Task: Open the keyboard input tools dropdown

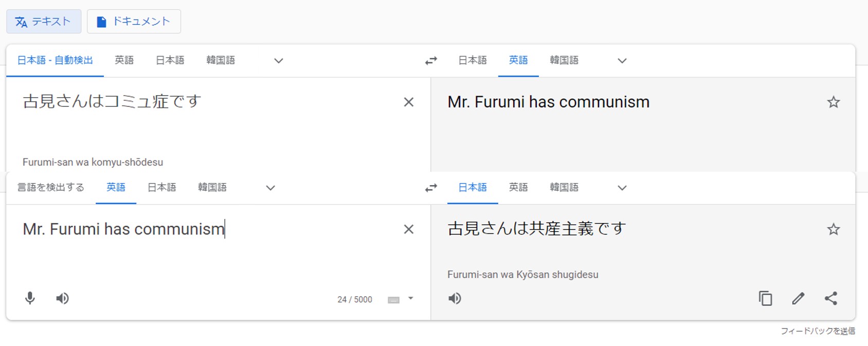Action: (x=410, y=298)
